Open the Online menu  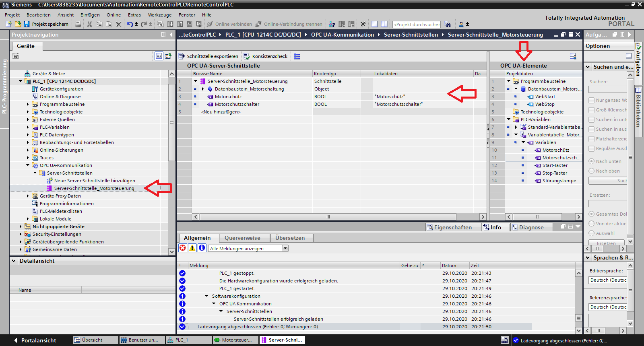114,15
